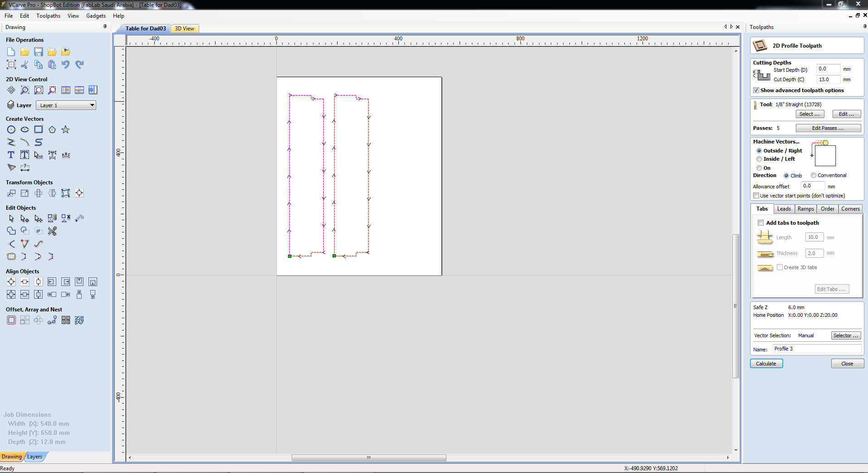This screenshot has width=868, height=473.
Task: Click the Cut Depth input field
Action: [828, 79]
